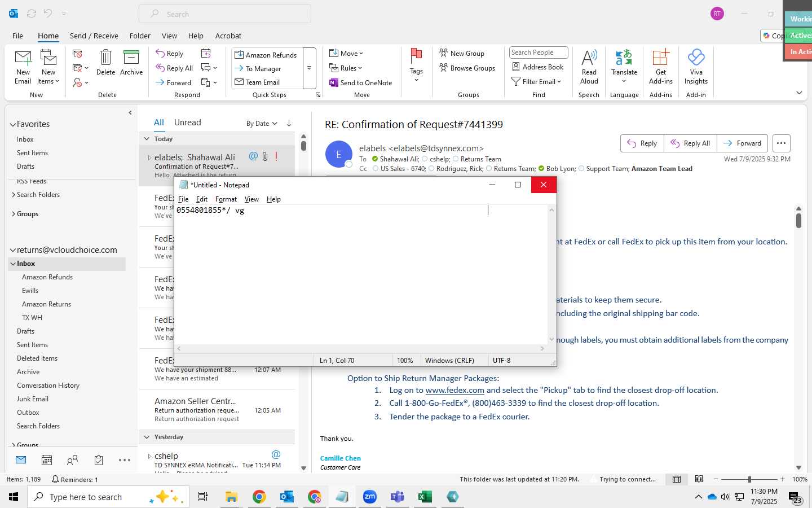Open Microsoft Teams from taskbar
812x508 pixels.
click(x=398, y=497)
